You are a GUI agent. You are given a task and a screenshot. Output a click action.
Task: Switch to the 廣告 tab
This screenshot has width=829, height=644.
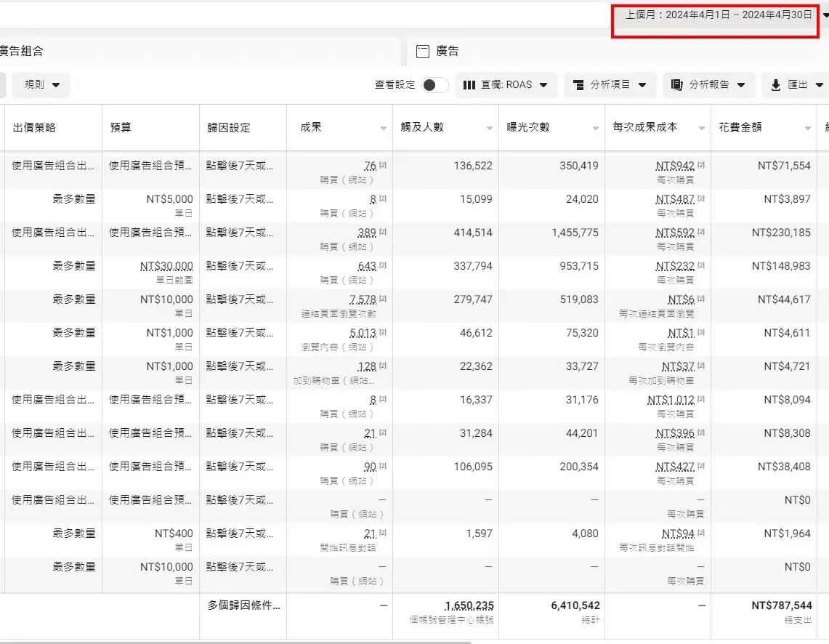(448, 52)
